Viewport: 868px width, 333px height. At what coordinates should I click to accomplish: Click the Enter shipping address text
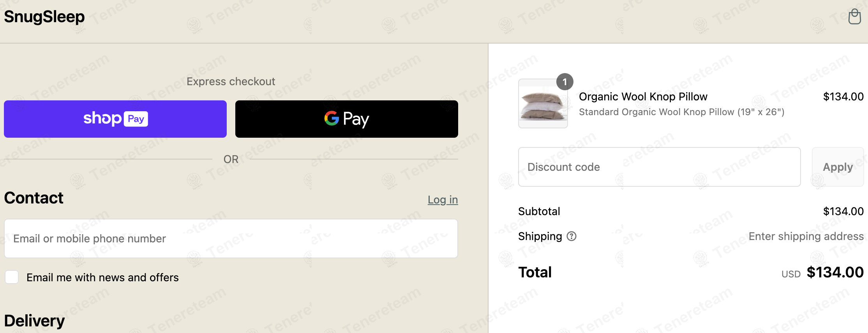tap(806, 236)
